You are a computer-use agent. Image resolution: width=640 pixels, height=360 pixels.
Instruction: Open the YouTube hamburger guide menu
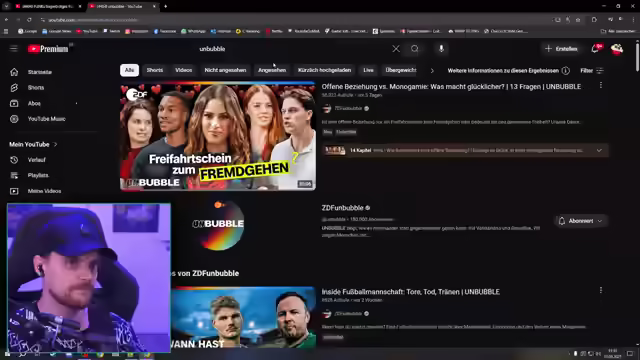pos(13,49)
